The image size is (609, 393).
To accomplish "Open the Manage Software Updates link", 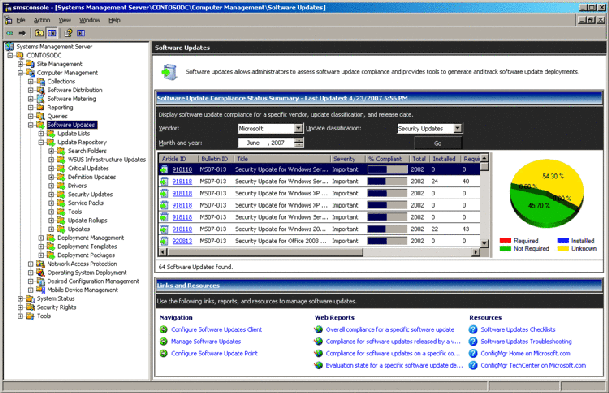I will pos(206,341).
